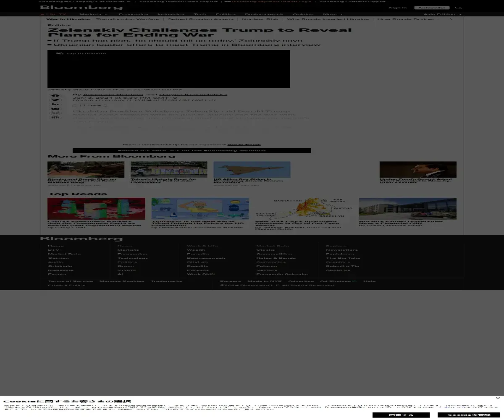Open Opinion in navigation bar
Screen dimensions: 504x420
[303, 14]
